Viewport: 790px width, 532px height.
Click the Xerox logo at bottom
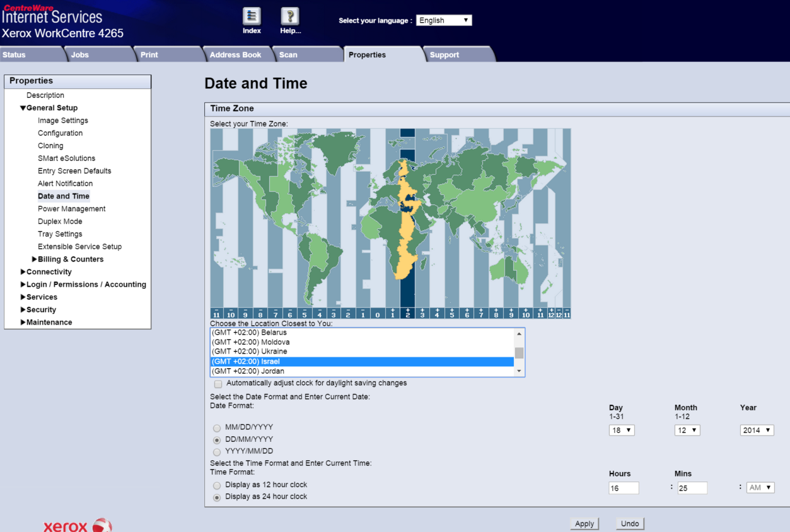click(x=78, y=525)
